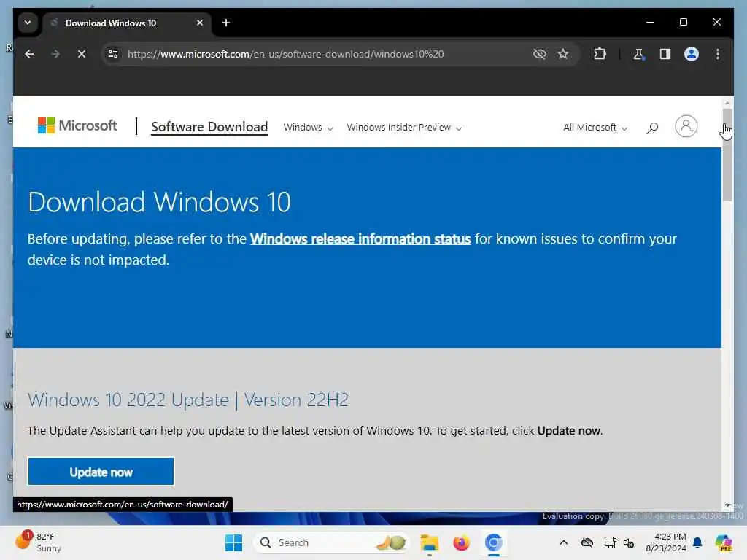Open the Chrome profile avatar
This screenshot has width=747, height=560.
click(692, 54)
